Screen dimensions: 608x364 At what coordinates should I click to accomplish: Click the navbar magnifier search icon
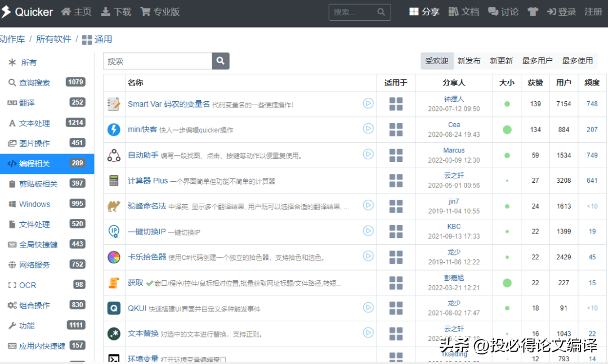(x=381, y=12)
